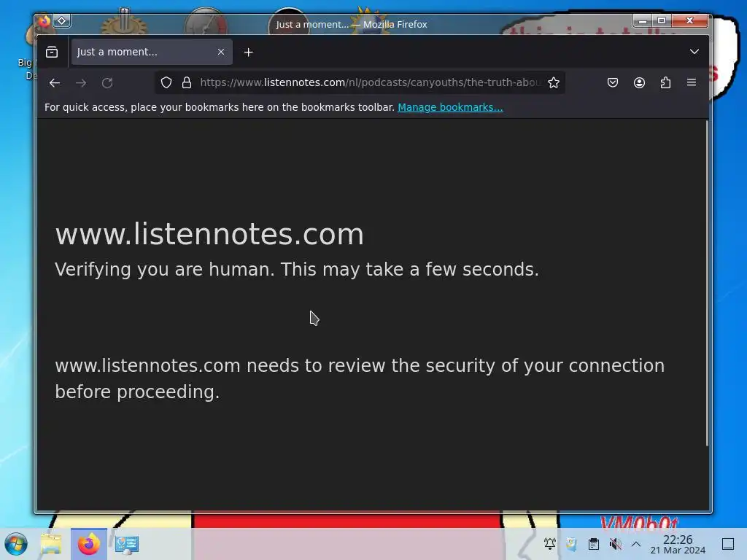
Task: Click 'needs to review the security' paragraph
Action: 360,378
